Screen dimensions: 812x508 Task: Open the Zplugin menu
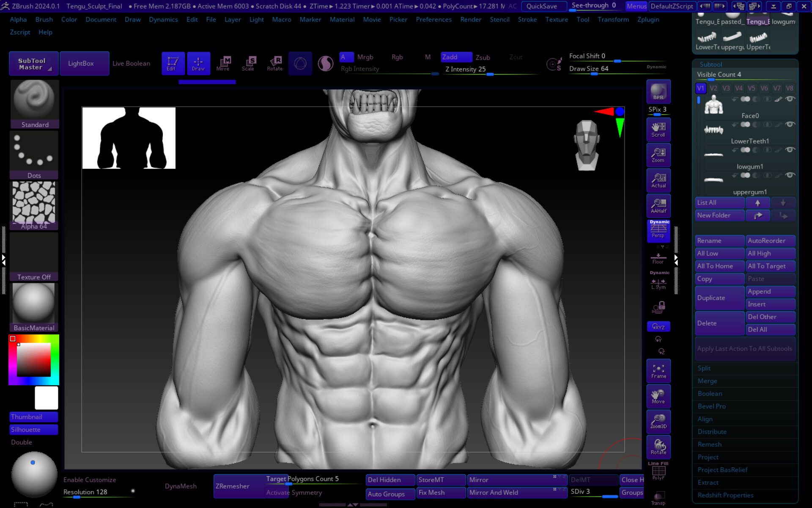tap(648, 19)
